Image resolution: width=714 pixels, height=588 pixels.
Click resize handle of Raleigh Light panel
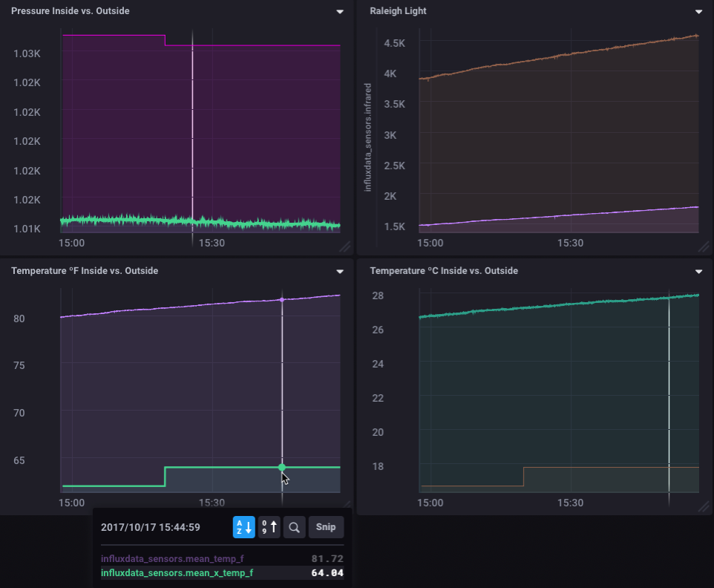coord(704,247)
